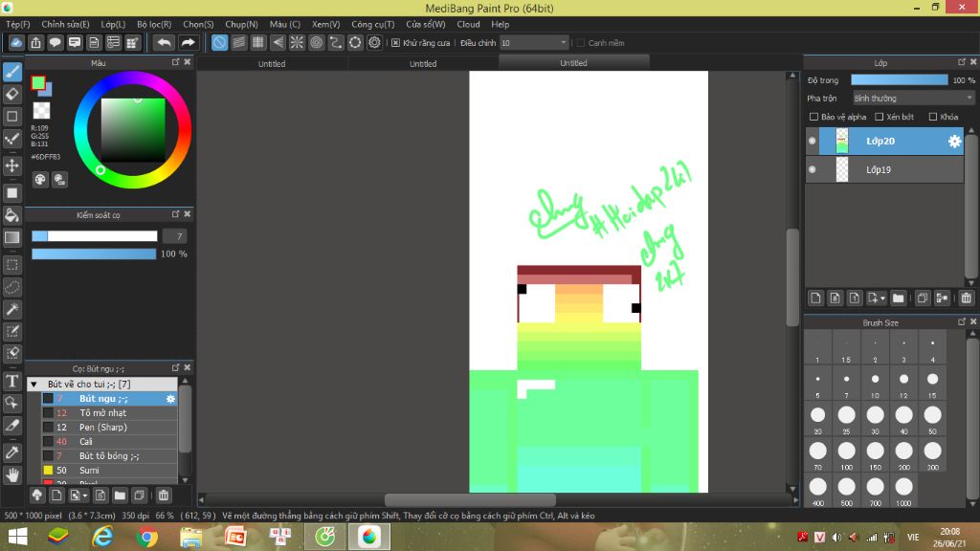The width and height of the screenshot is (980, 551).
Task: Select the Move tool
Action: point(11,165)
